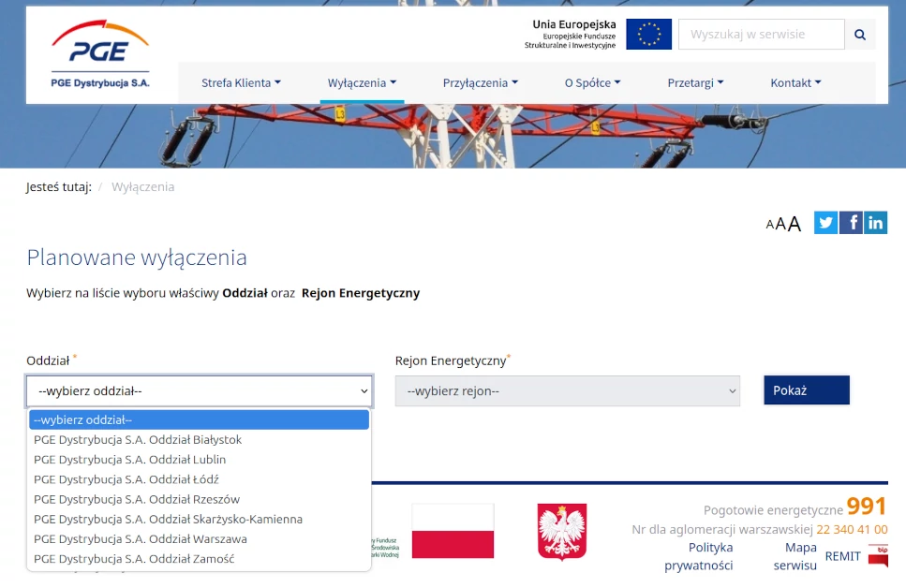Open the Kontakt menu
This screenshot has height=588, width=906.
point(795,82)
